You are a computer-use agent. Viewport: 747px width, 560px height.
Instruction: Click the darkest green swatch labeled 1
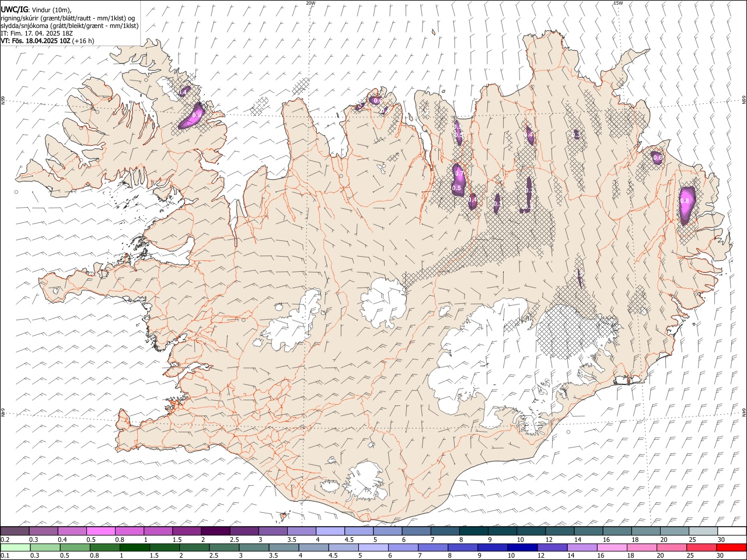[134, 547]
